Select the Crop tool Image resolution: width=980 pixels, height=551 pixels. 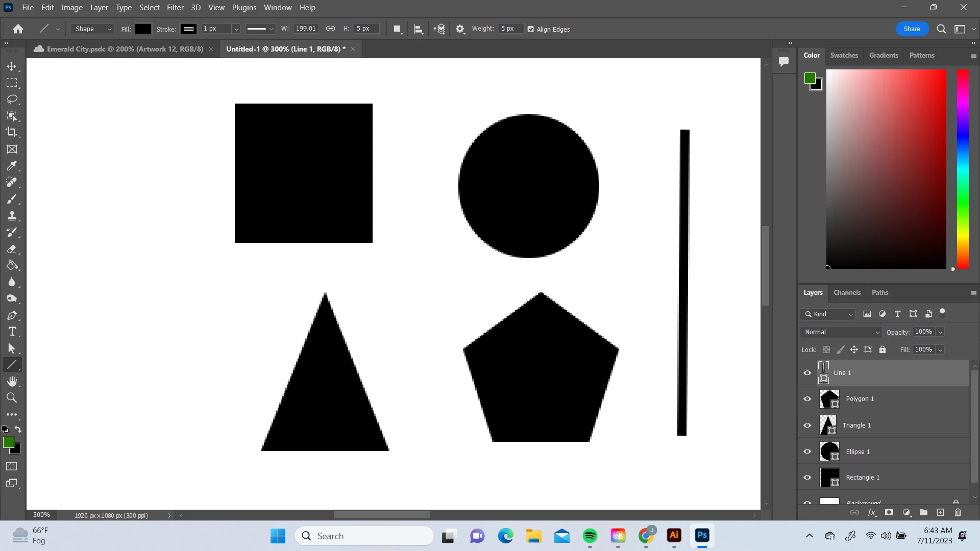click(x=12, y=132)
